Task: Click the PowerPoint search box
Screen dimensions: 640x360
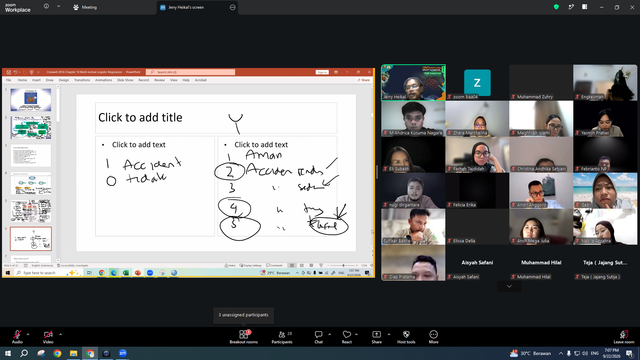Action: pyautogui.click(x=191, y=72)
